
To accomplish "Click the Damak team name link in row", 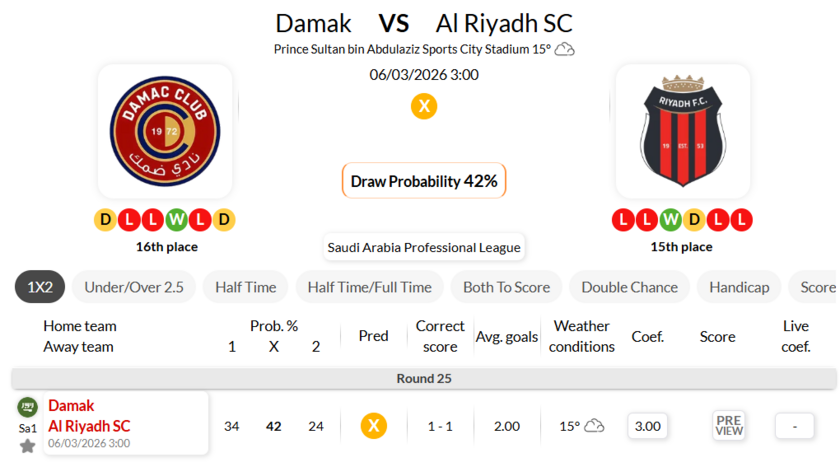I will tap(71, 406).
